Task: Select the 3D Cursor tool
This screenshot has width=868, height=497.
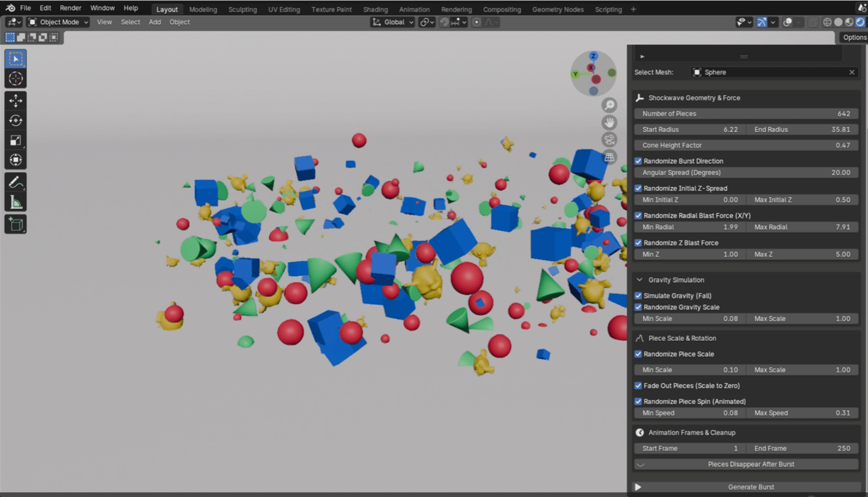Action: tap(16, 79)
